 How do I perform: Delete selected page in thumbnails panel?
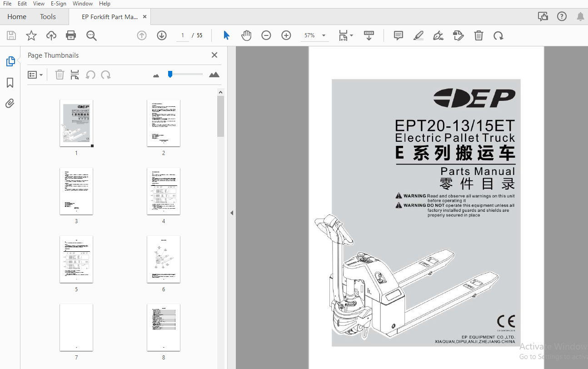[x=60, y=75]
